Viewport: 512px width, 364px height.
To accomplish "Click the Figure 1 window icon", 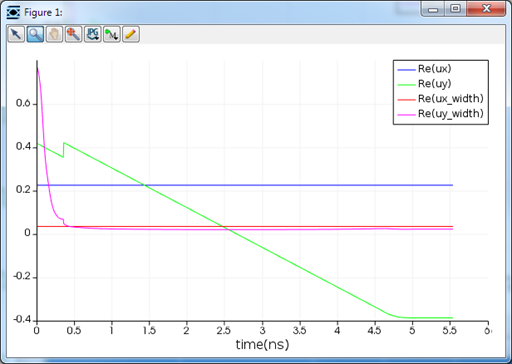I will pyautogui.click(x=13, y=13).
